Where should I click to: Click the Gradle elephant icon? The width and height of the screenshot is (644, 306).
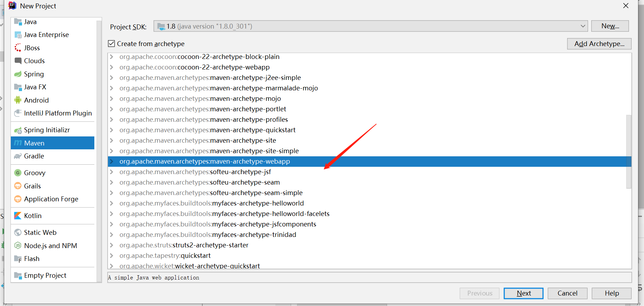[x=18, y=156]
